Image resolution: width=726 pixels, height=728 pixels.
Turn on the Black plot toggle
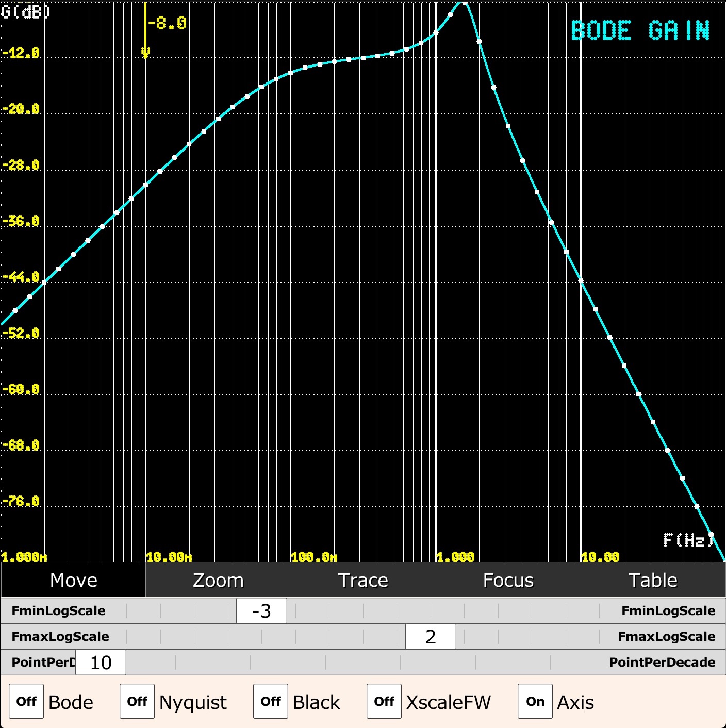click(271, 701)
